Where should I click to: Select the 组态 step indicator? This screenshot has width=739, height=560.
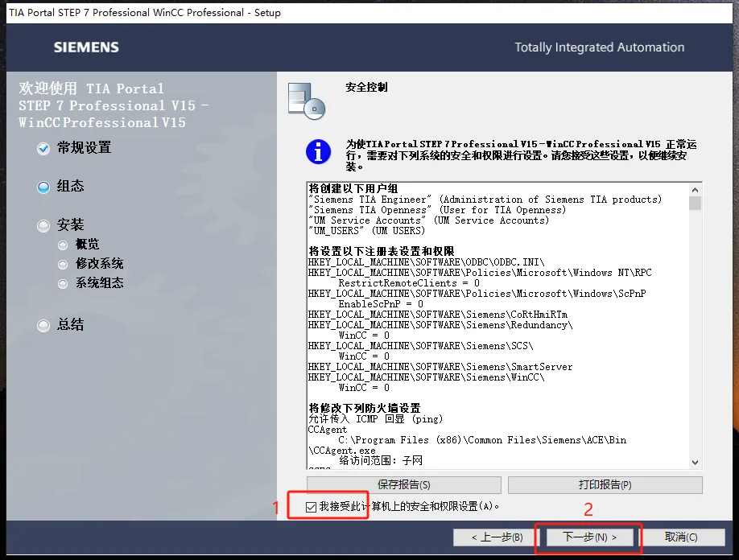[x=43, y=187]
